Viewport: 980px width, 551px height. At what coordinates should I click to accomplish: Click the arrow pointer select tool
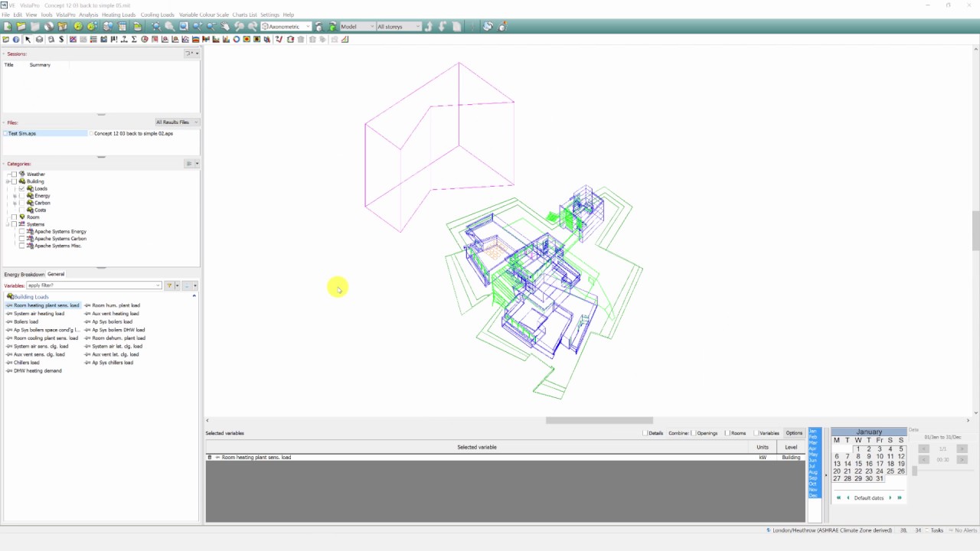coord(28,39)
